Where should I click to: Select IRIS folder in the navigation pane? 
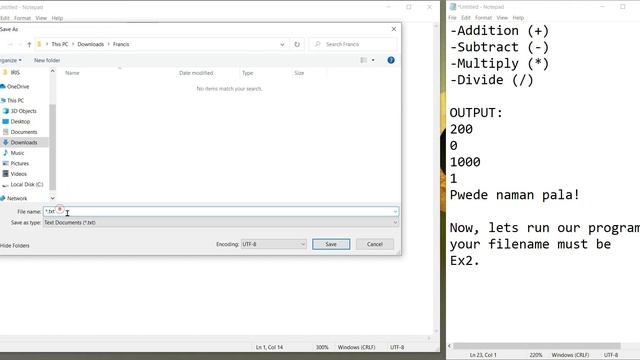(x=15, y=73)
